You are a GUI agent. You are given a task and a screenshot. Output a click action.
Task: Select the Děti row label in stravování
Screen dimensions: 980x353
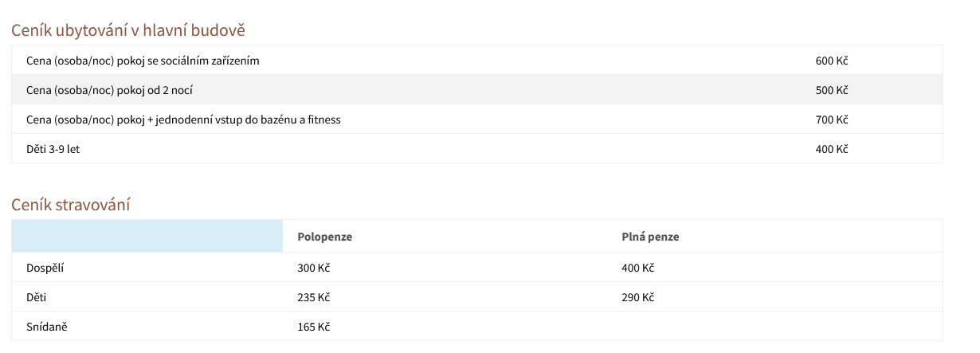(x=37, y=297)
